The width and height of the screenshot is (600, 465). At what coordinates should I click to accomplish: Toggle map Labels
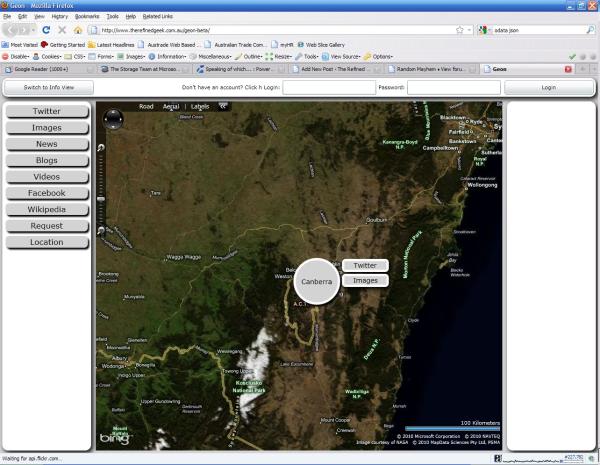pos(200,107)
